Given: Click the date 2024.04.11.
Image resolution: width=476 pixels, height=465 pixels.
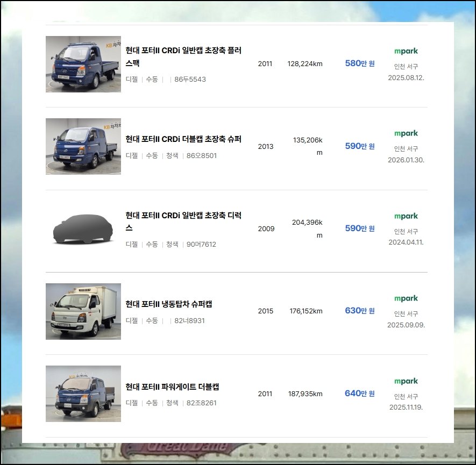Looking at the screenshot, I should (406, 242).
